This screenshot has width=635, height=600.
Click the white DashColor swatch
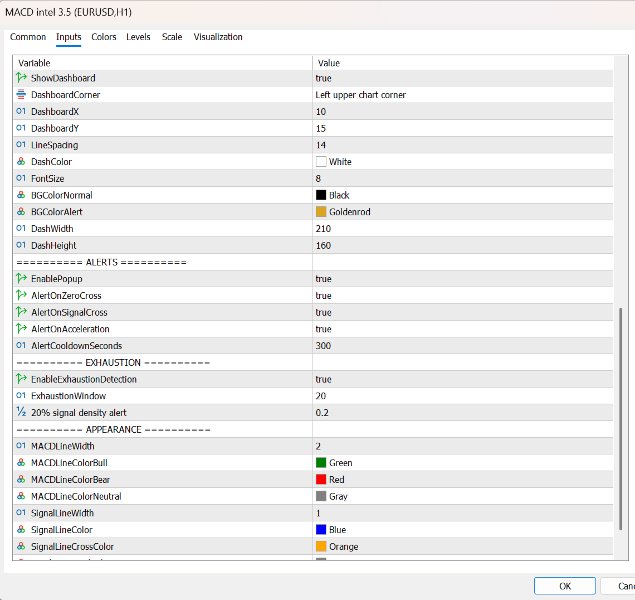click(321, 162)
